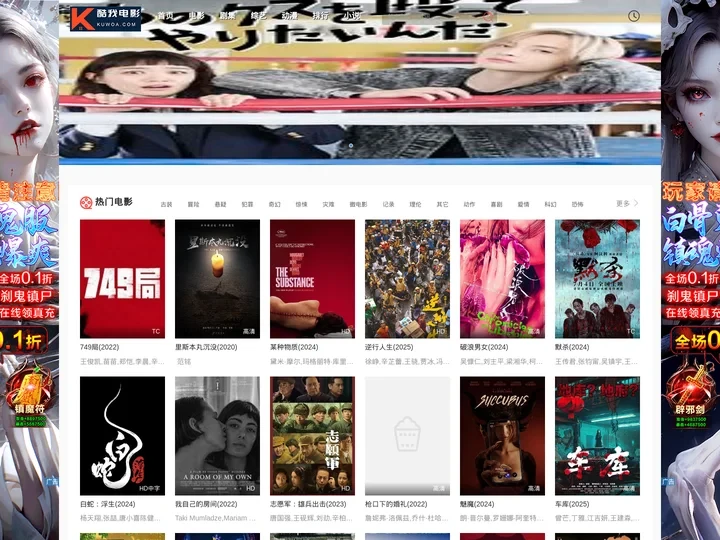Viewport: 720px width, 540px height.
Task: Filter hot movies by 灾难
Action: [x=328, y=204]
